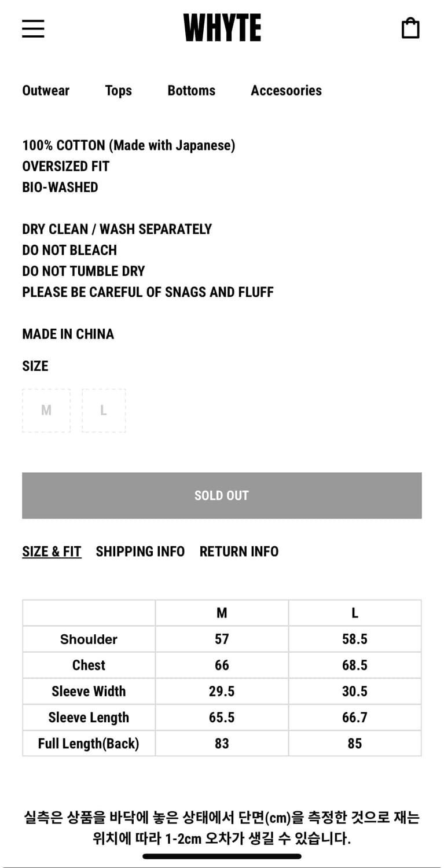Open the hamburger navigation menu

point(33,28)
